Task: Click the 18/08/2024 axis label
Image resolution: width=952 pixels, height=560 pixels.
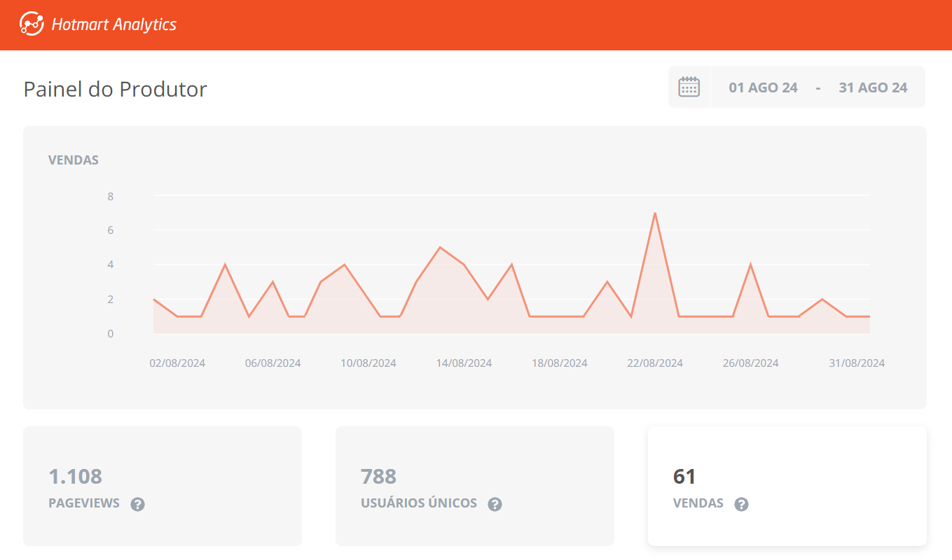Action: 560,363
